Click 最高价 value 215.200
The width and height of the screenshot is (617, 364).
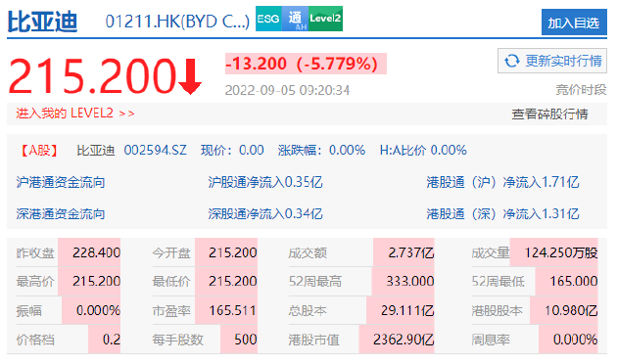(96, 282)
